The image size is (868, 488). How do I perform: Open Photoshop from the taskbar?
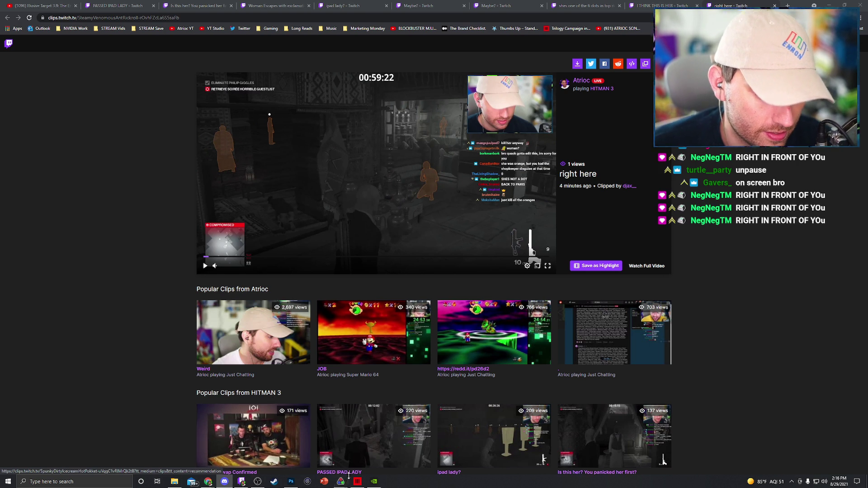pyautogui.click(x=291, y=481)
